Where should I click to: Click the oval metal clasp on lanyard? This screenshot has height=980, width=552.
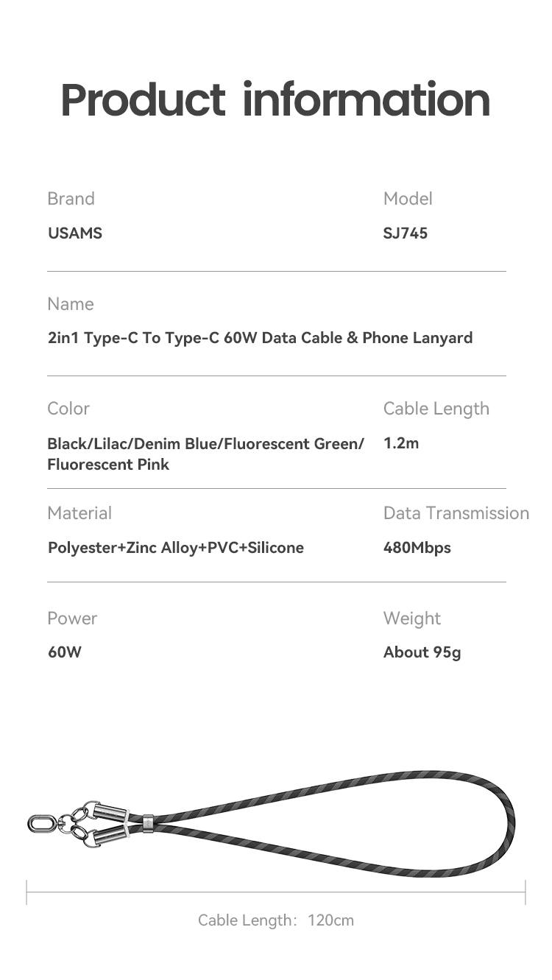38,823
